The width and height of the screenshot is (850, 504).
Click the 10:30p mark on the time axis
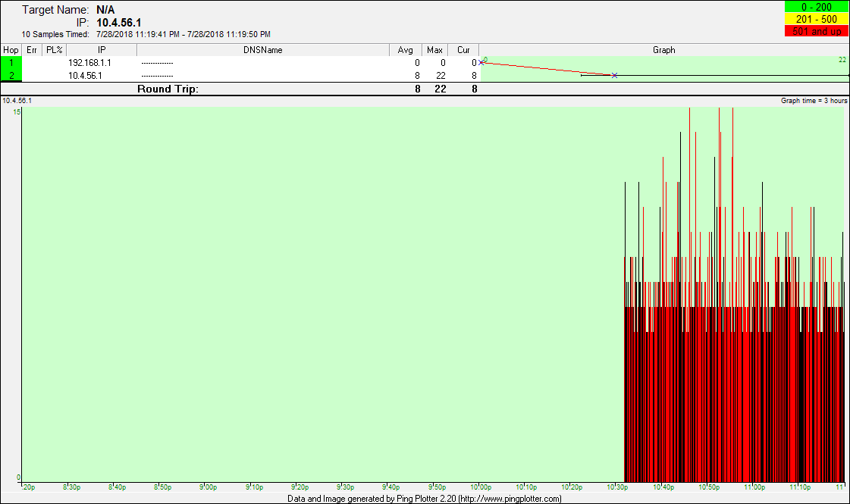click(x=616, y=487)
